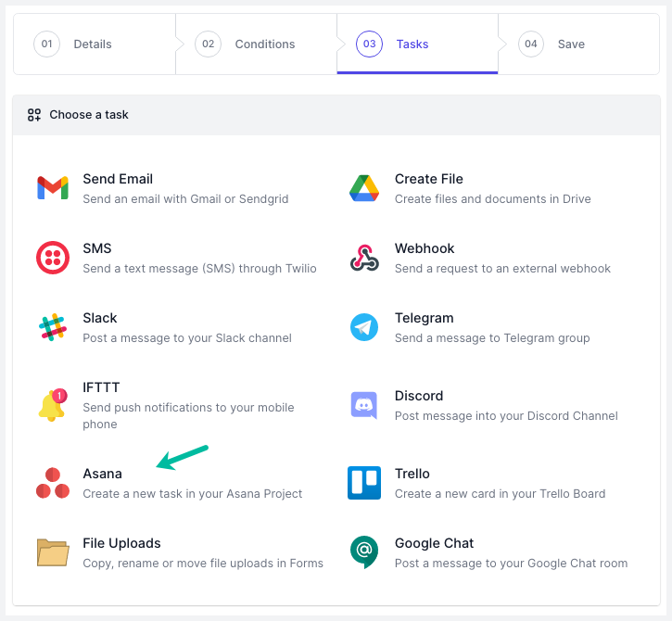Select the Trello board icon
Image resolution: width=672 pixels, height=621 pixels.
click(x=364, y=483)
